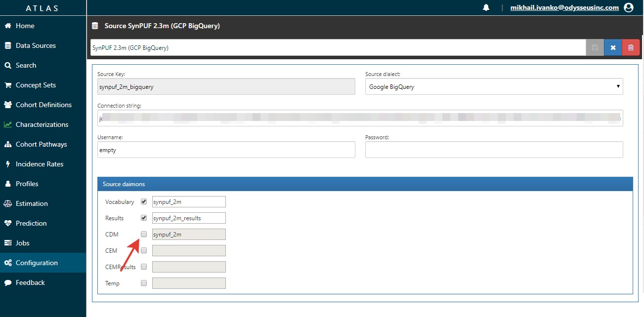Select Incidence Rates in the sidebar
The height and width of the screenshot is (317, 644).
pyautogui.click(x=43, y=164)
